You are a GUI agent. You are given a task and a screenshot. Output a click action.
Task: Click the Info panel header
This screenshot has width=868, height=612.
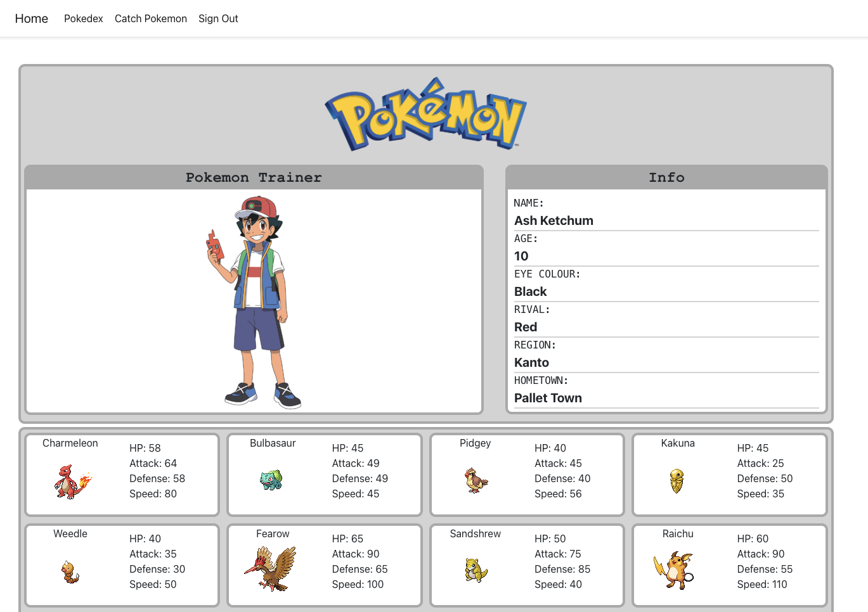coord(666,177)
